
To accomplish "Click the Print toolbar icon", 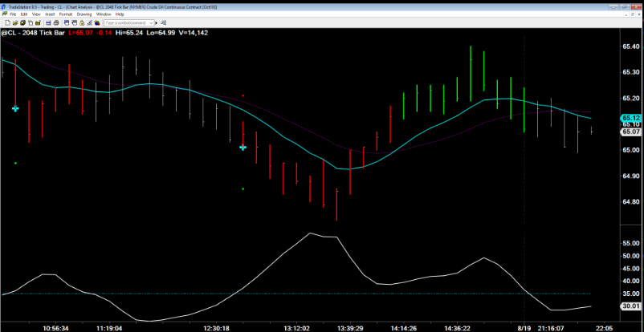I will (56, 23).
